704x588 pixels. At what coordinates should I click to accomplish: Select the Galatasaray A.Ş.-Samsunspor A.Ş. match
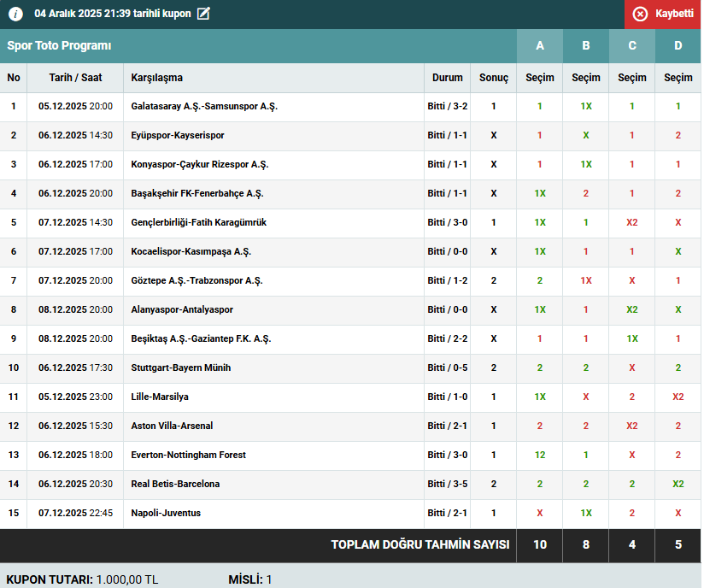[x=204, y=107]
